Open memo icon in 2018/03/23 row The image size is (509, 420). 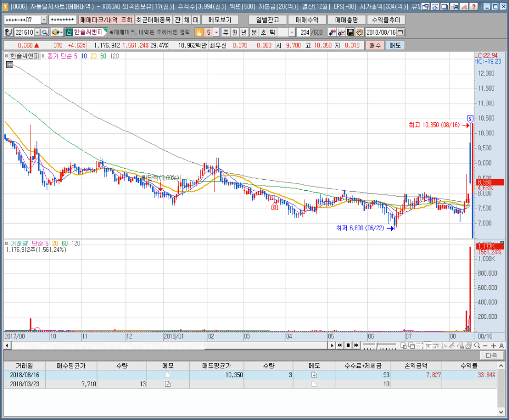tap(168, 384)
